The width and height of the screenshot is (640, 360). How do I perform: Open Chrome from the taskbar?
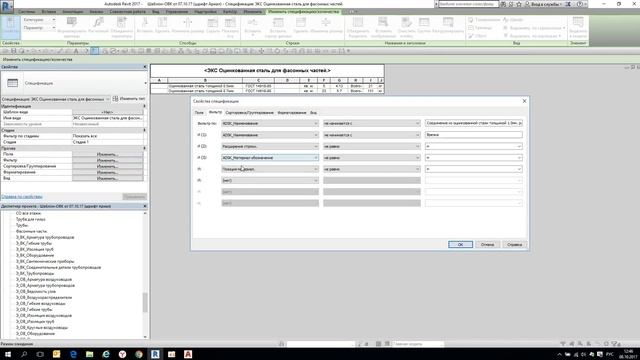pos(139,354)
